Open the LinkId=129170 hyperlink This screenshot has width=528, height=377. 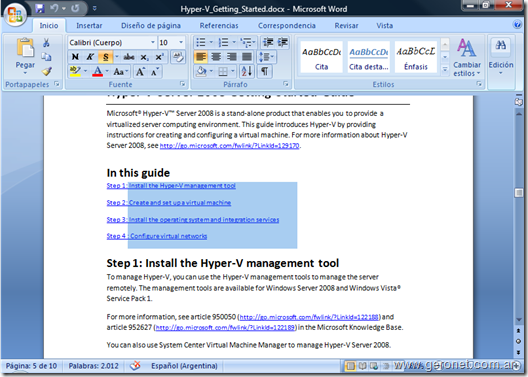[229, 146]
